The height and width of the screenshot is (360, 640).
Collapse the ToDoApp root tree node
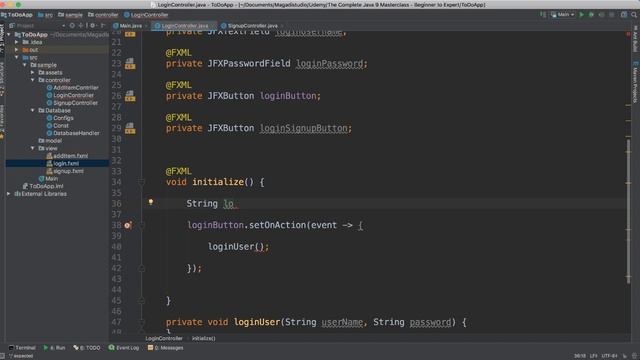[x=9, y=35]
